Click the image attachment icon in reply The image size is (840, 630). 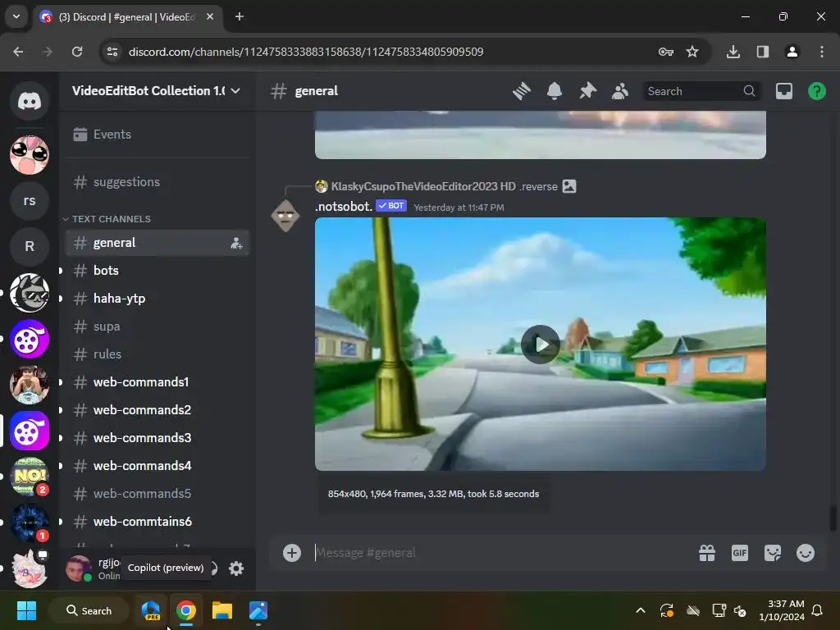(x=569, y=186)
